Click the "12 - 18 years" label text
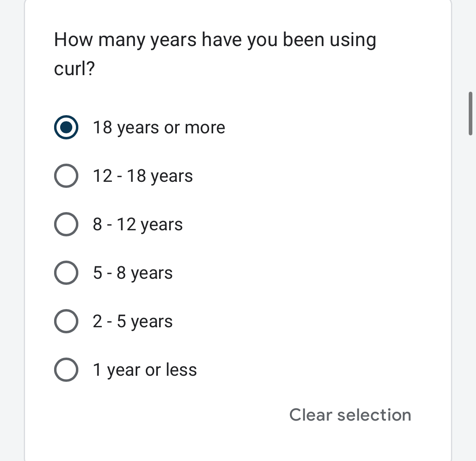The height and width of the screenshot is (461, 476). pyautogui.click(x=143, y=176)
